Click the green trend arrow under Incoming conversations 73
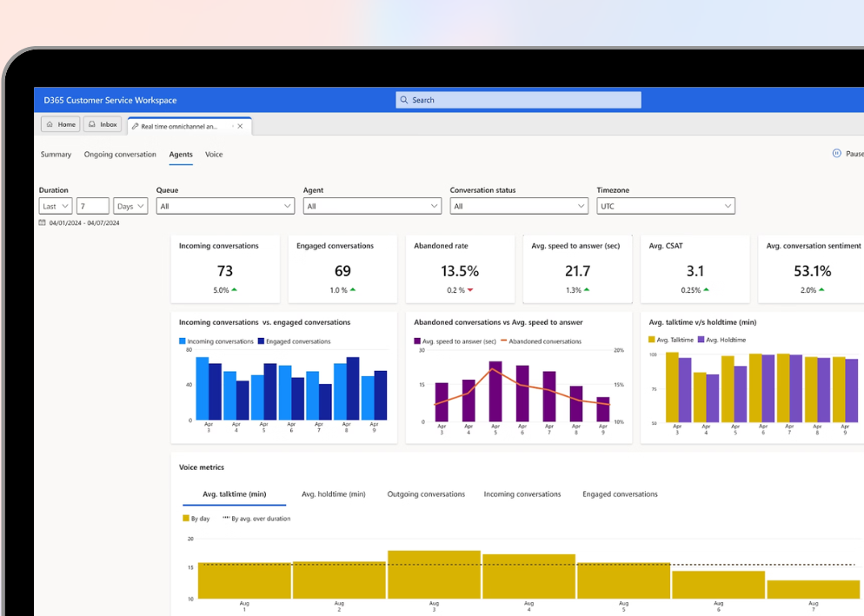Screen dimensions: 864x616 coord(234,290)
